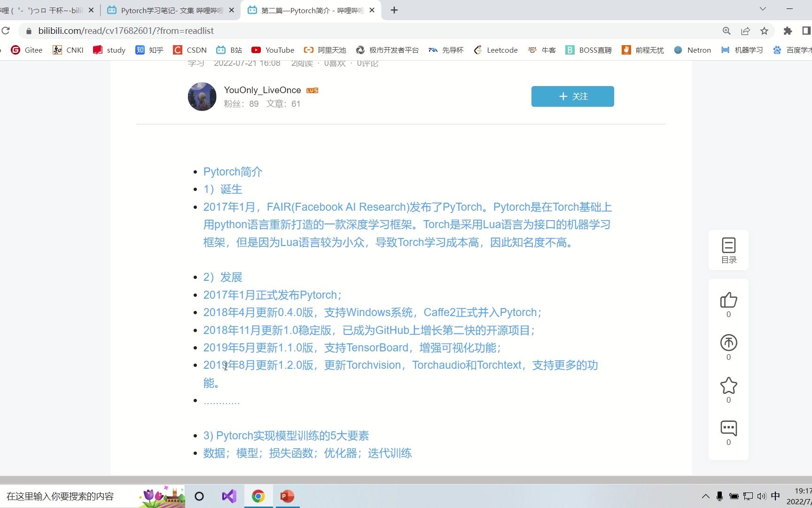Click the 2019年5月更新1.1.0版 line

[353, 348]
